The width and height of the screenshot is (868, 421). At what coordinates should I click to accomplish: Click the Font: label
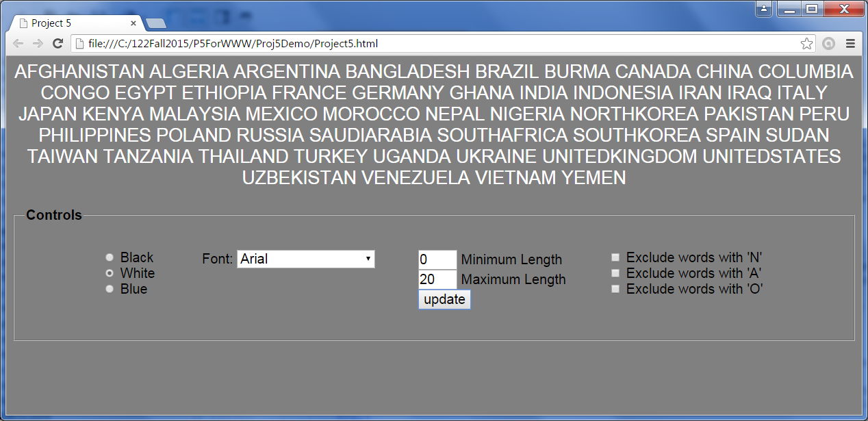218,259
